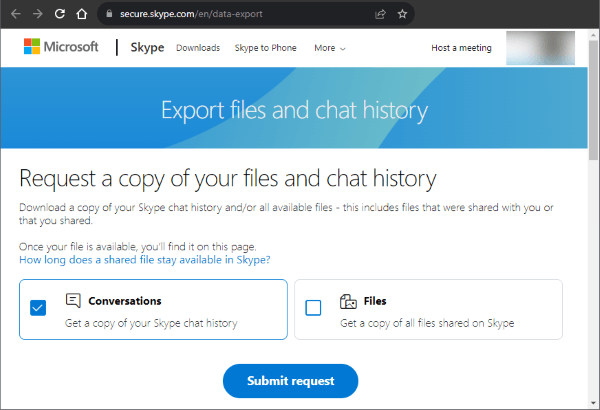Reload the current page
This screenshot has height=410, width=600.
[60, 14]
